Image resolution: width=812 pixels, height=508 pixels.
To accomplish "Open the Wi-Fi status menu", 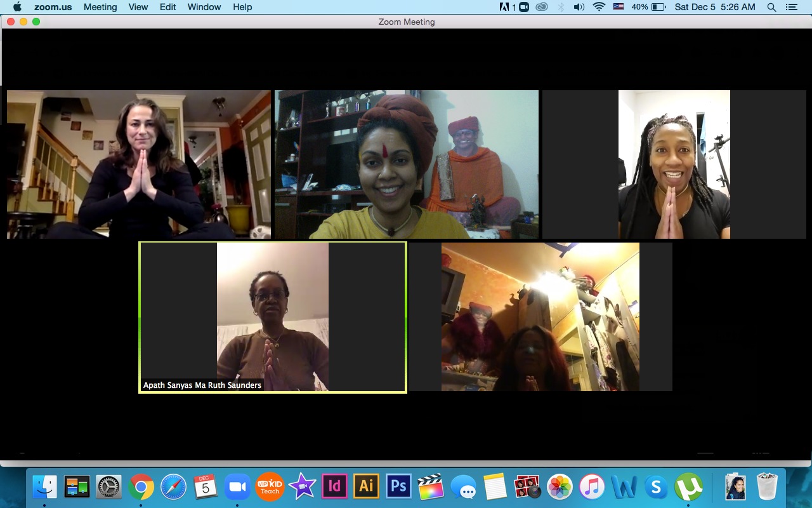I will pos(599,7).
